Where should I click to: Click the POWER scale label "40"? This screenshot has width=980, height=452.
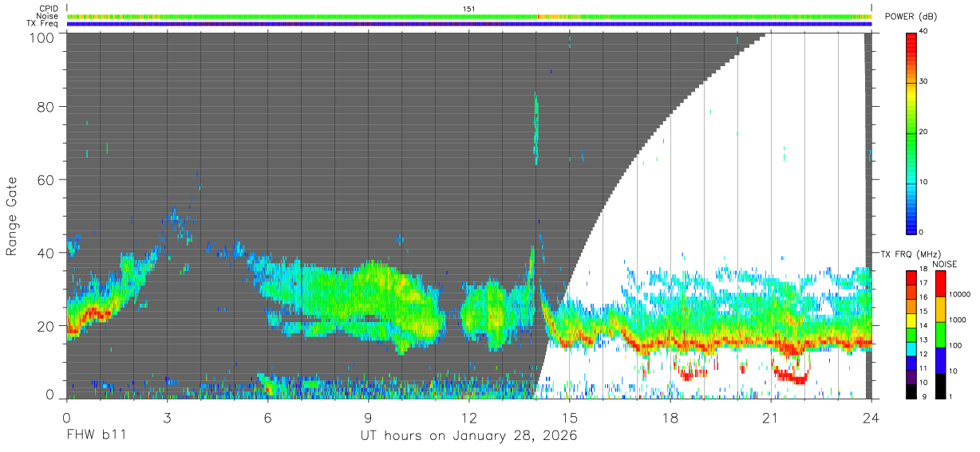pos(925,32)
